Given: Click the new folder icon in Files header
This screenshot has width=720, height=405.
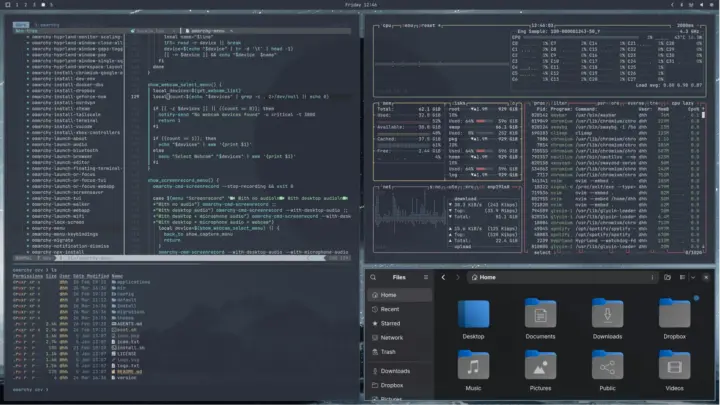Looking at the screenshot, I should [x=667, y=277].
